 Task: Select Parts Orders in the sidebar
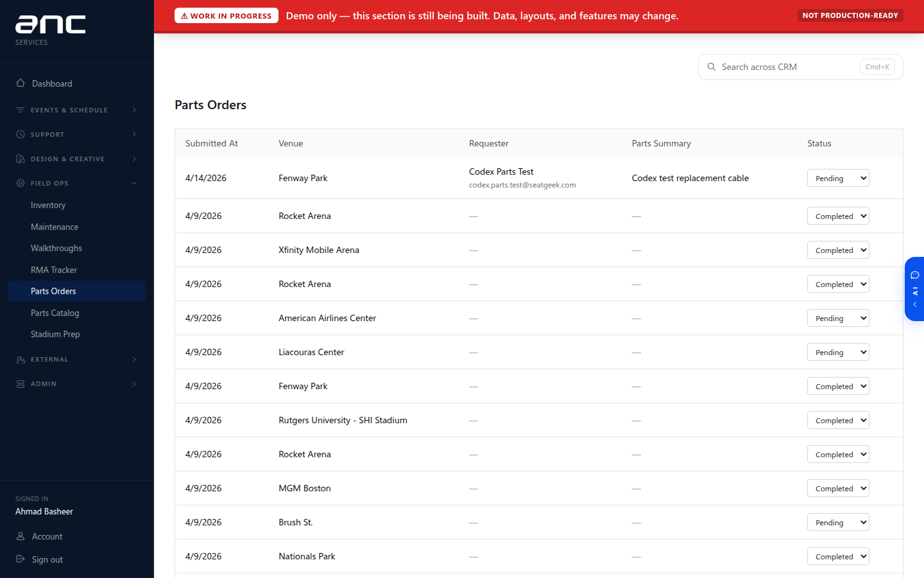pyautogui.click(x=76, y=291)
